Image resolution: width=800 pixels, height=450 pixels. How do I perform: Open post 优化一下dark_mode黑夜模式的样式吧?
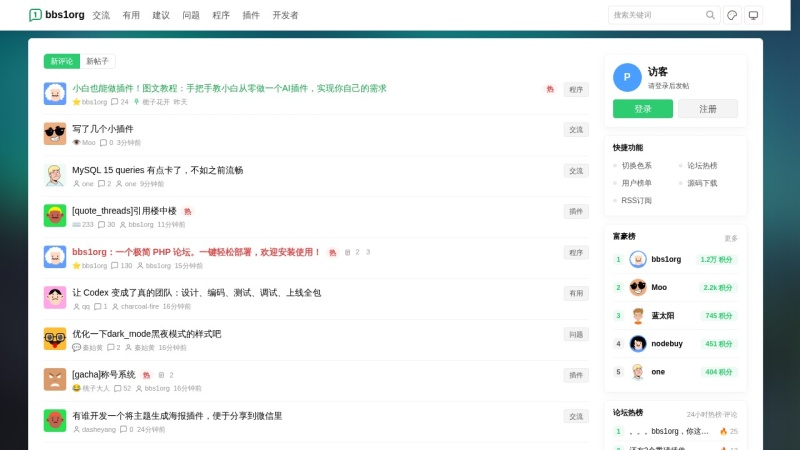click(146, 334)
